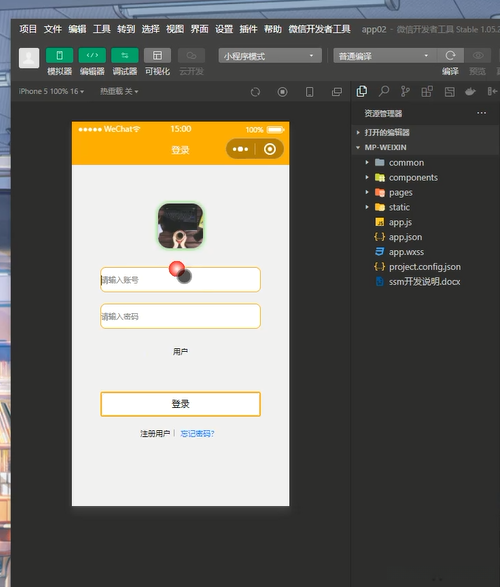Click the 编译 refresh compile icon
500x587 pixels.
[x=450, y=55]
